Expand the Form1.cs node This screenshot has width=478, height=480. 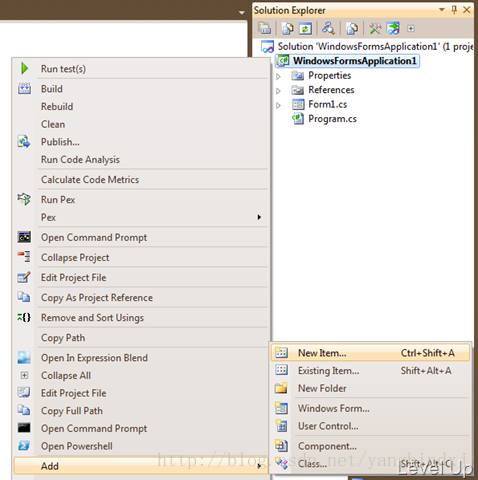[279, 105]
